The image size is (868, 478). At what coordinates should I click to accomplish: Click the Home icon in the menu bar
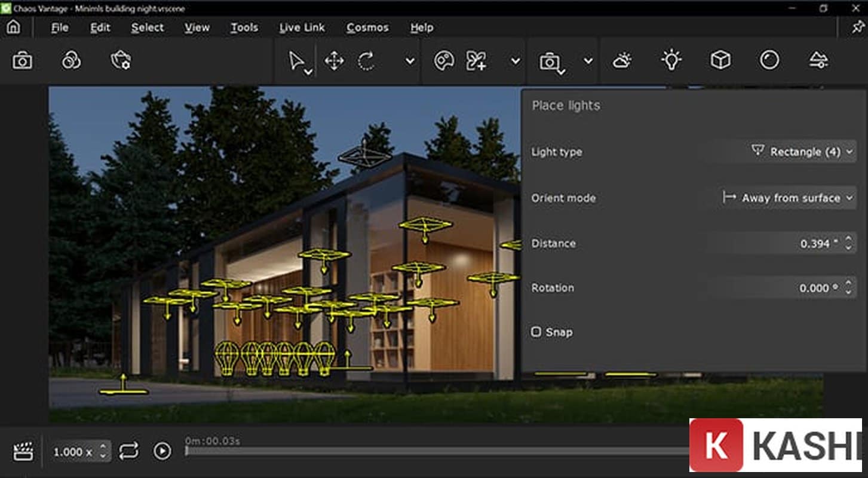[x=13, y=27]
